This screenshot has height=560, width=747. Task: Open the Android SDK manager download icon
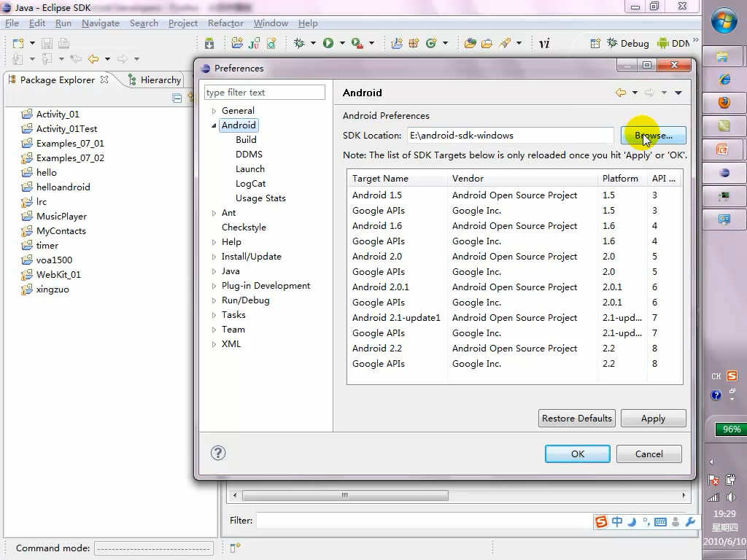coord(209,44)
